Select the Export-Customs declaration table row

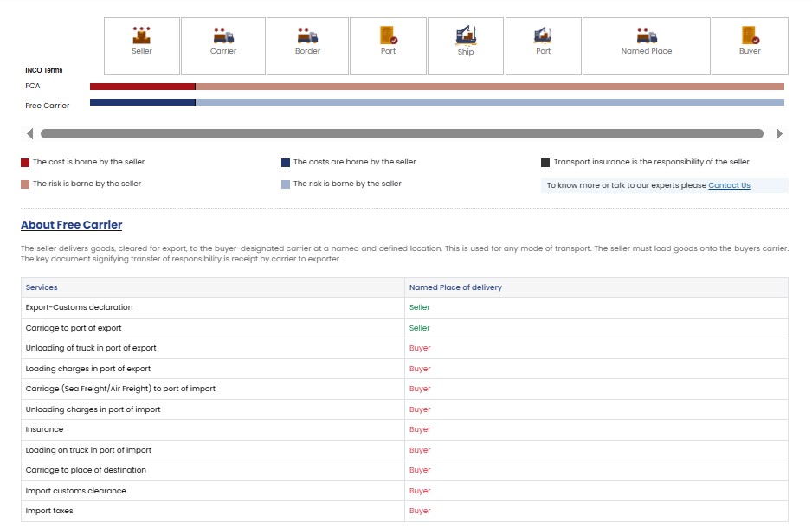tap(212, 307)
